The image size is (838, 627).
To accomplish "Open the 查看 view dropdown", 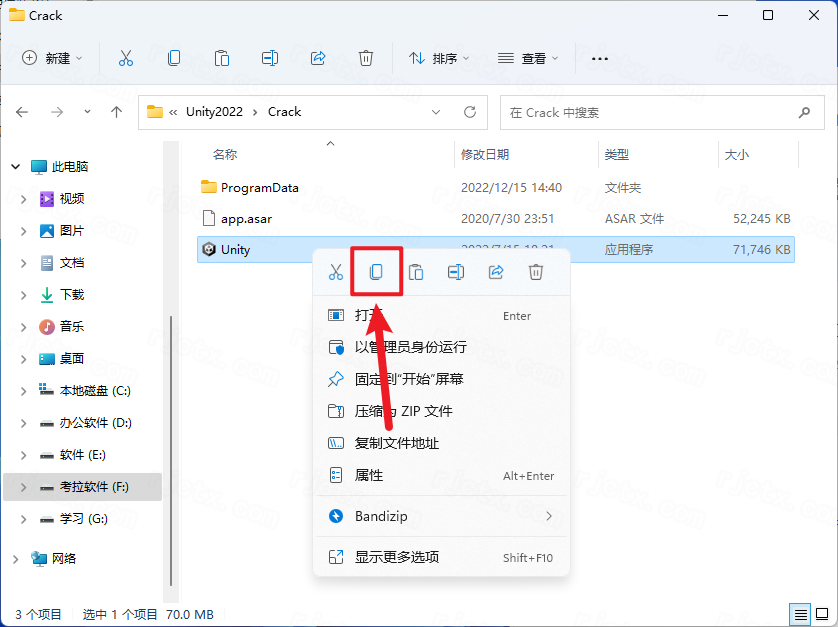I will click(529, 58).
